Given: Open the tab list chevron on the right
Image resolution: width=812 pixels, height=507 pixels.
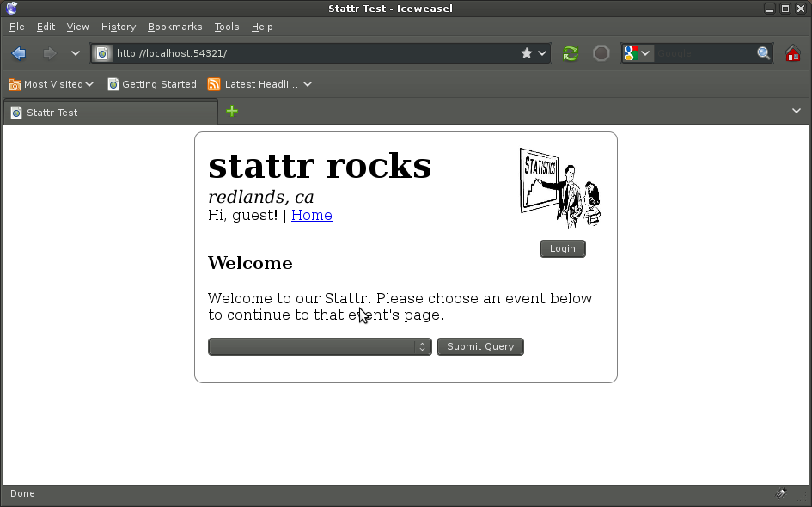Looking at the screenshot, I should point(797,110).
